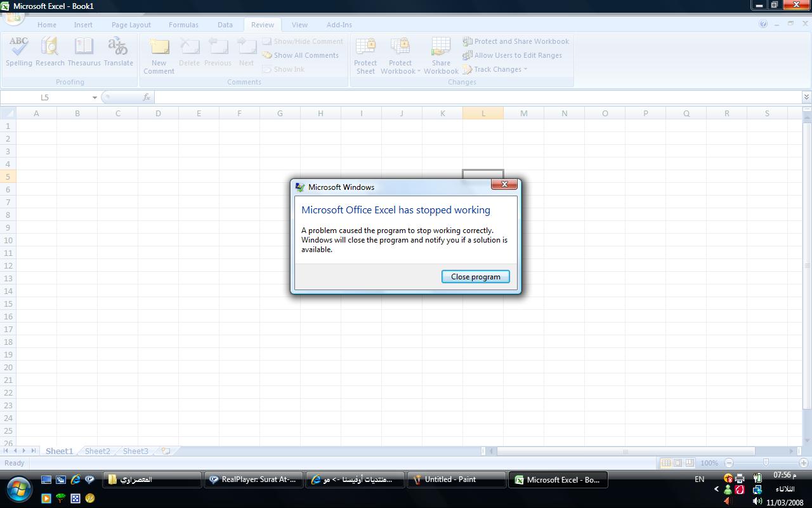Switch to Page Layout view in status bar

tap(678, 463)
